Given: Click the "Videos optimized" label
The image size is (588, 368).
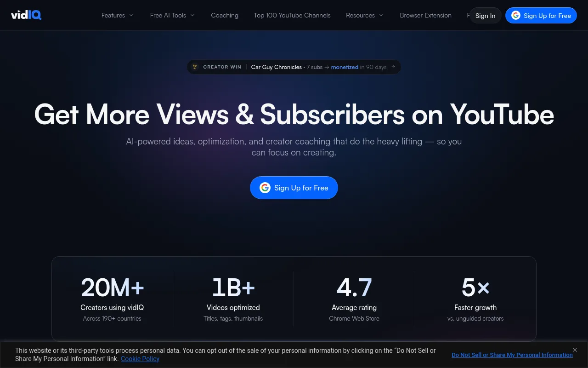Looking at the screenshot, I should click(233, 307).
